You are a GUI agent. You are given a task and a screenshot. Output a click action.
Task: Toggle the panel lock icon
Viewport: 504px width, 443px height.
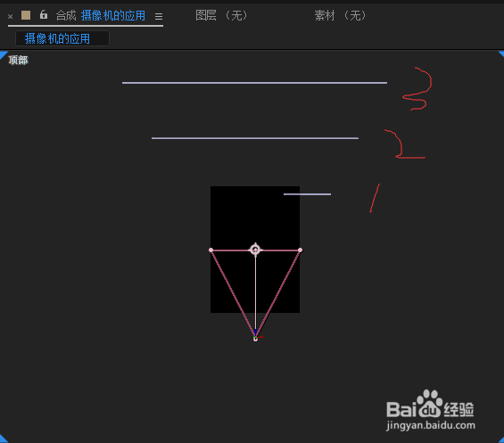coord(44,14)
